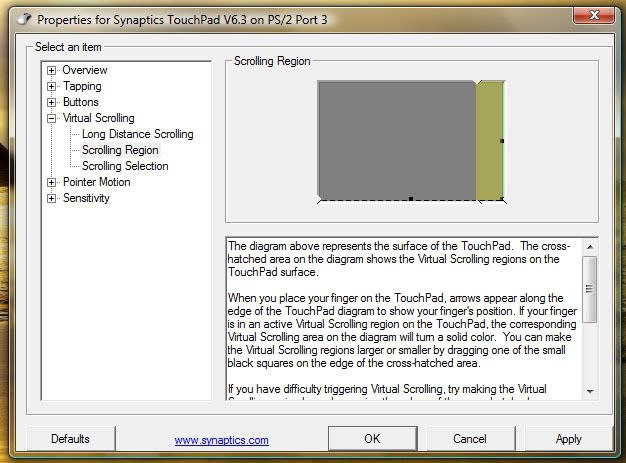Expand the Pointer Motion tree node
Viewport: 626px width, 463px height.
point(51,182)
